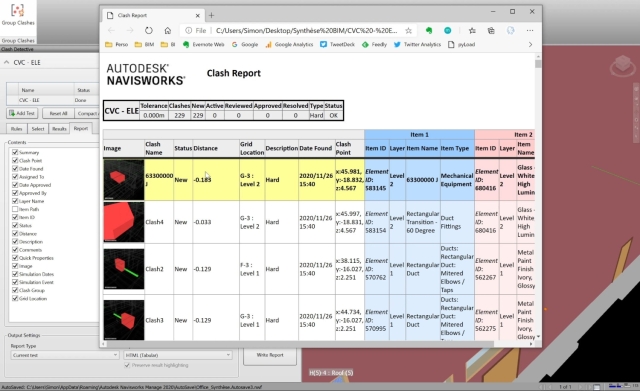The width and height of the screenshot is (640, 391).
Task: Switch to the Report tab
Action: click(x=81, y=128)
